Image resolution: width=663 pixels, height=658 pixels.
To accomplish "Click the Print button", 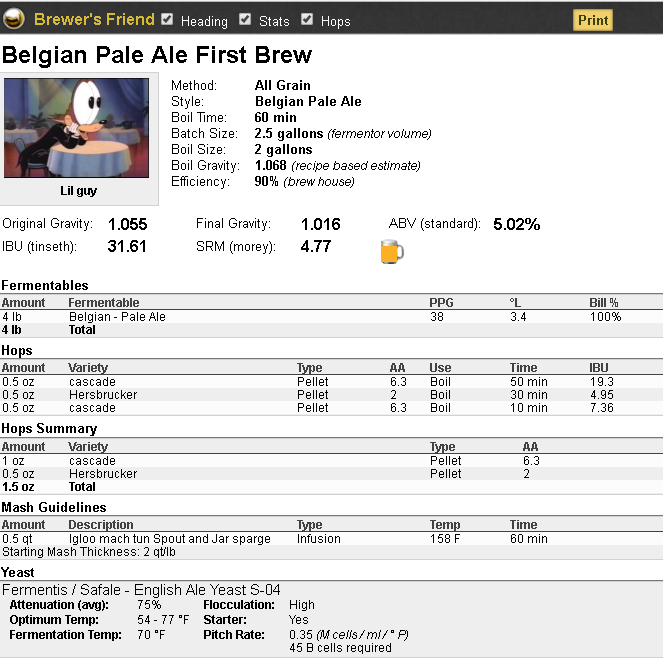I will tap(593, 20).
